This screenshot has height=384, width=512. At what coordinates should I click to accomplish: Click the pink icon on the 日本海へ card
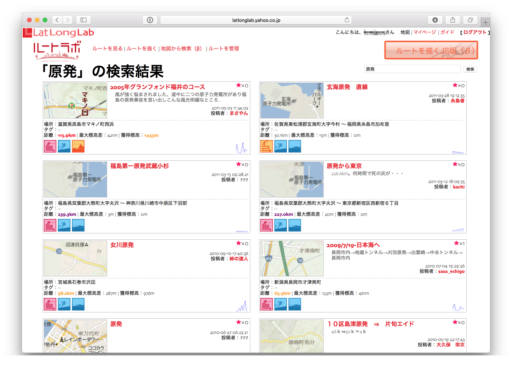pos(266,304)
